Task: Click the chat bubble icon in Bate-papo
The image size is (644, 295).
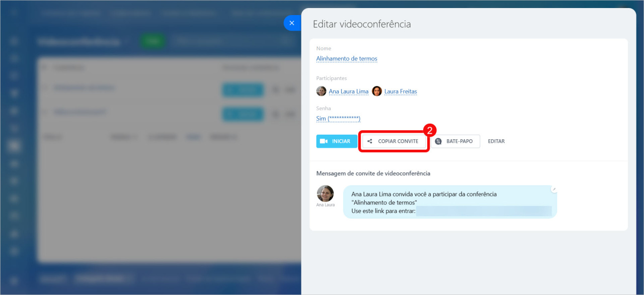Action: [438, 141]
